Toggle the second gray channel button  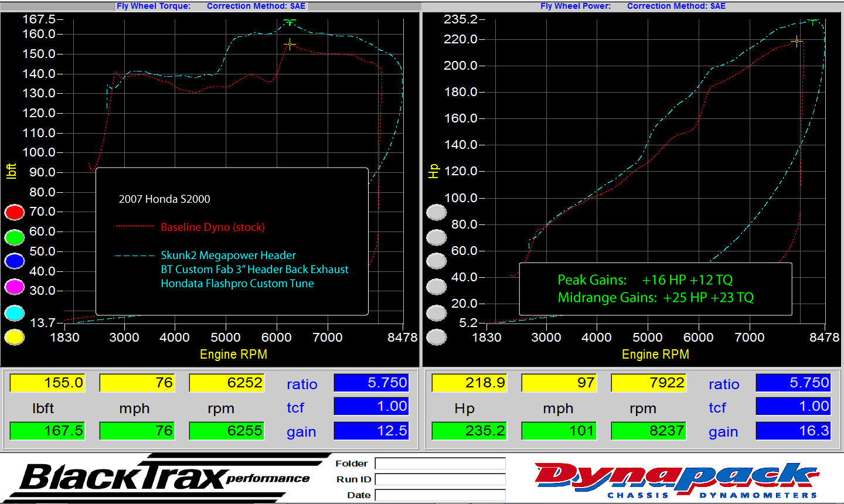coord(436,237)
